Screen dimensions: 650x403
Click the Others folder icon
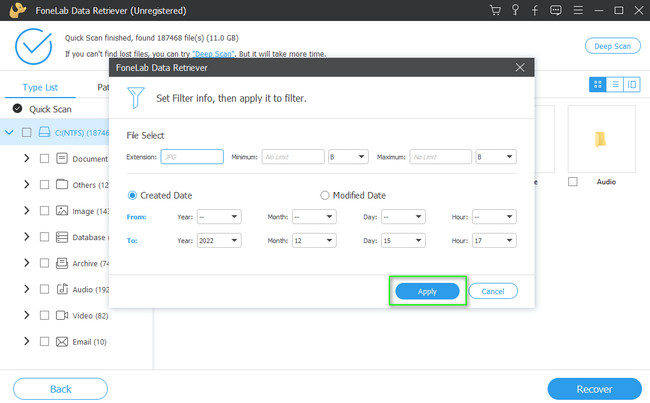point(62,184)
